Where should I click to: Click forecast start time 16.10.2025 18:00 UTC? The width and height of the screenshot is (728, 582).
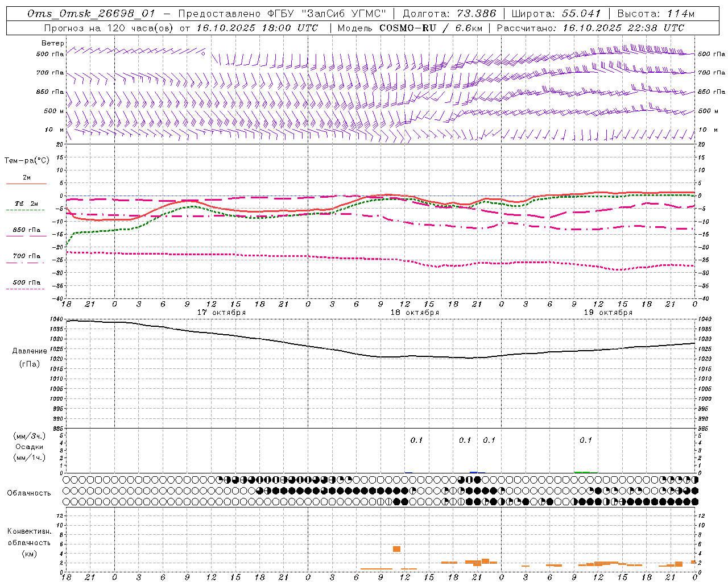(x=257, y=28)
